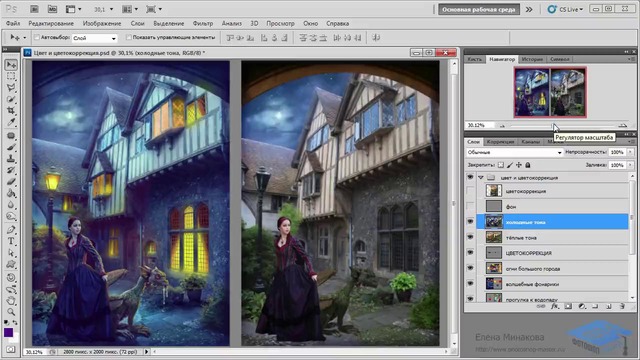
Task: Select the Move tool in the toolbox
Action: coord(11,65)
